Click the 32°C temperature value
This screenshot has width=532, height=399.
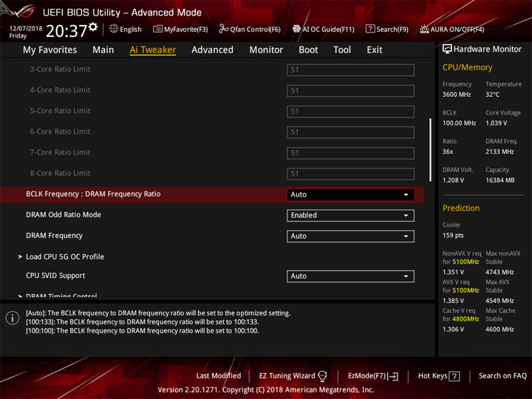(492, 95)
